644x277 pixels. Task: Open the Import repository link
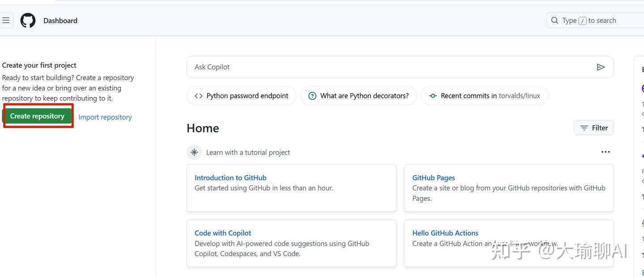[105, 117]
